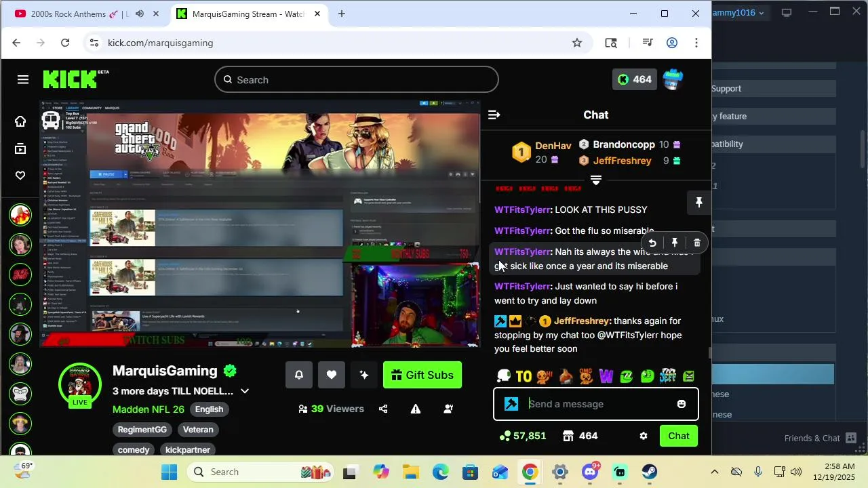Image resolution: width=868 pixels, height=488 pixels.
Task: Go to Kick home via the house icon
Action: click(x=20, y=121)
